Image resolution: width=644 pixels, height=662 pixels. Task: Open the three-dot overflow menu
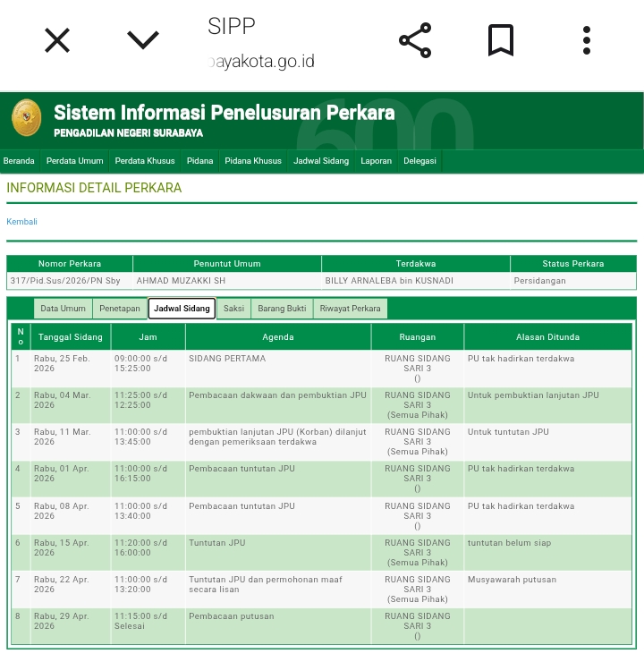(587, 41)
